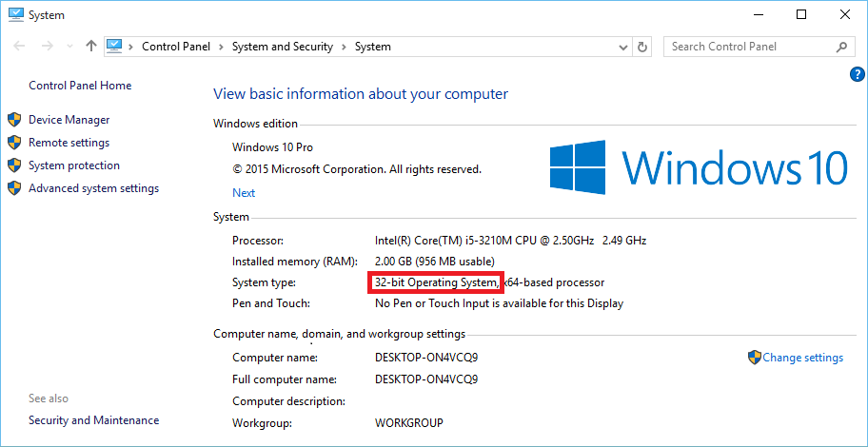The image size is (868, 447).
Task: Expand chevron after System and Security
Action: tap(344, 47)
